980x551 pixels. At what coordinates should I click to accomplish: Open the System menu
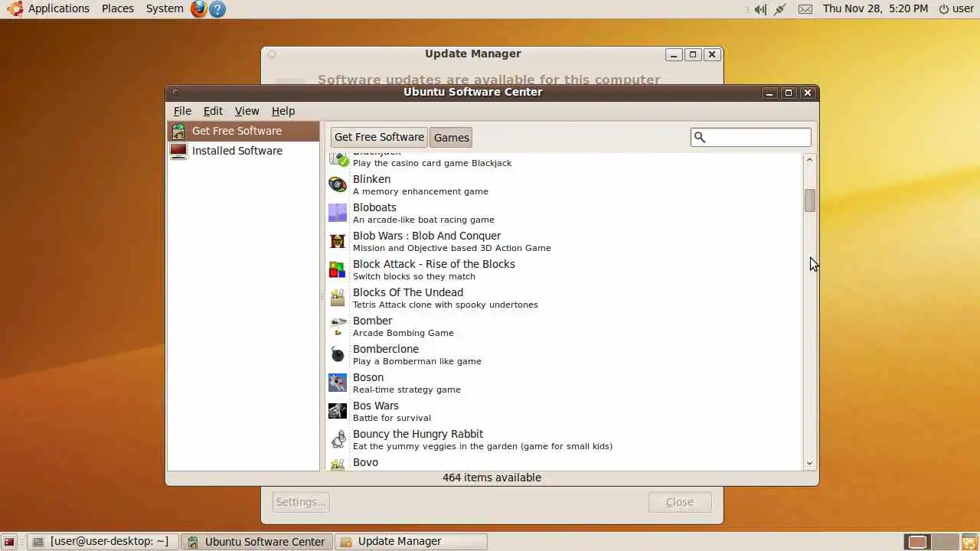(165, 8)
